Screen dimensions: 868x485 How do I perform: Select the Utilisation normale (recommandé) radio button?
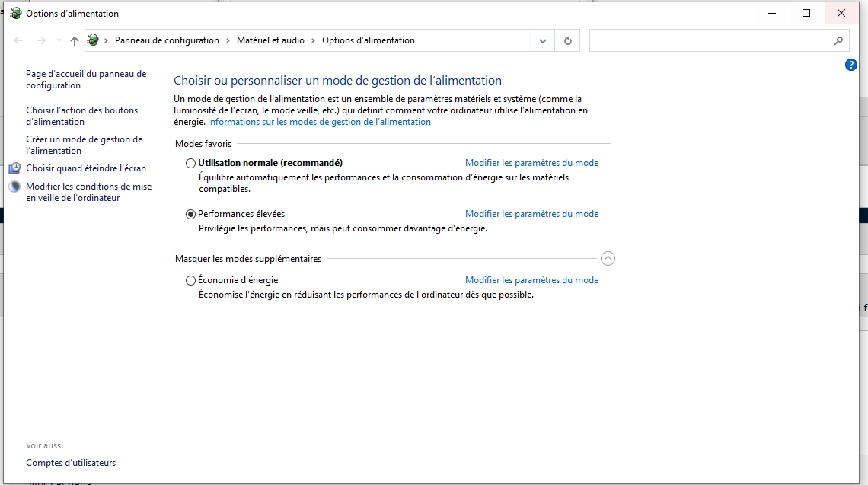[x=190, y=163]
